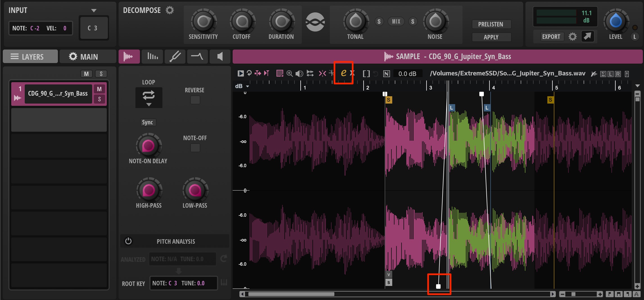Click the zoom magnifier tool icon

click(289, 73)
